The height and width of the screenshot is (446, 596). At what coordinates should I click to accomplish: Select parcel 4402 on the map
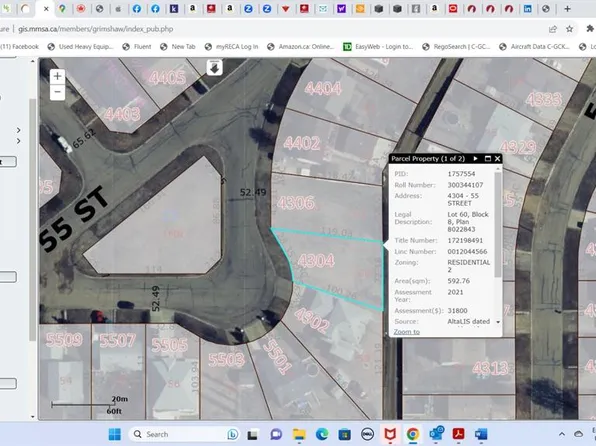302,143
